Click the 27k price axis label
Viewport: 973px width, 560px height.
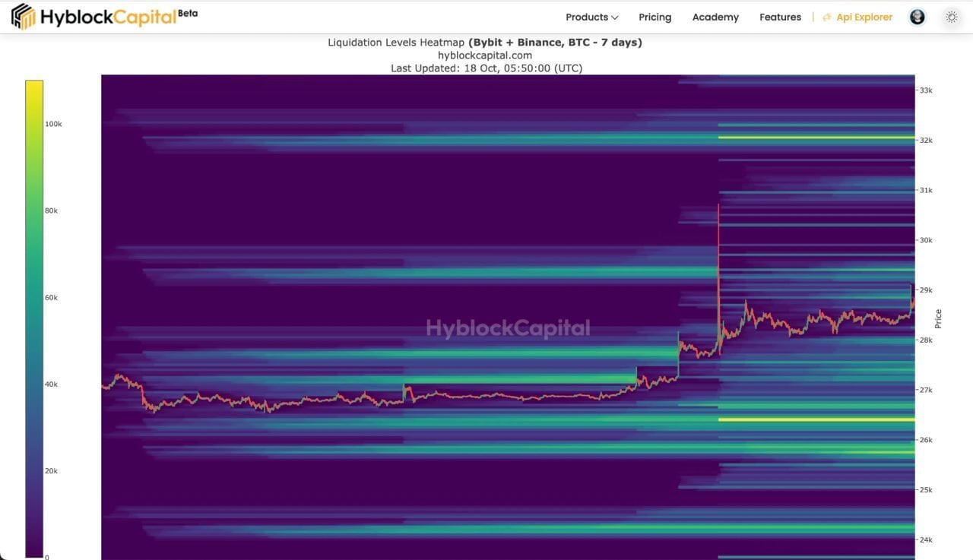click(x=926, y=390)
